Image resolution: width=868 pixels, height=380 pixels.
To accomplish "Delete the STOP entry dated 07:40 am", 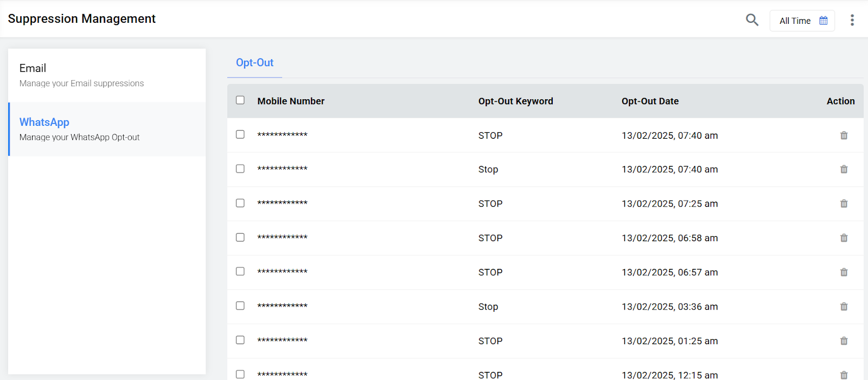I will tap(844, 136).
